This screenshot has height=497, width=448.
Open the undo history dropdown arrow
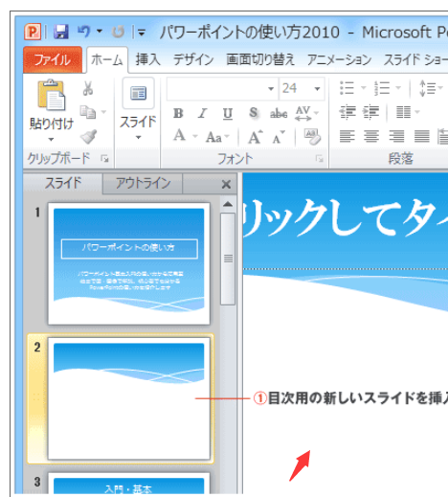coord(100,32)
